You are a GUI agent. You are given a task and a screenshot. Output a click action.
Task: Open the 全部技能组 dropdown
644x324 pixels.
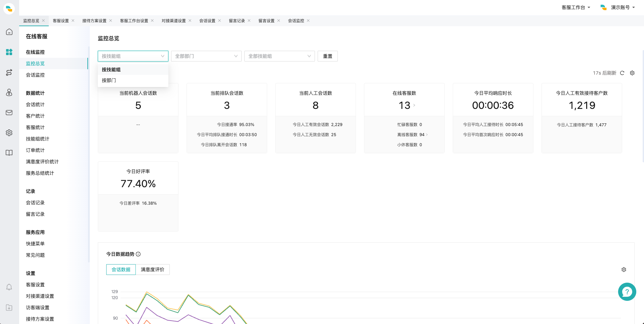point(280,56)
